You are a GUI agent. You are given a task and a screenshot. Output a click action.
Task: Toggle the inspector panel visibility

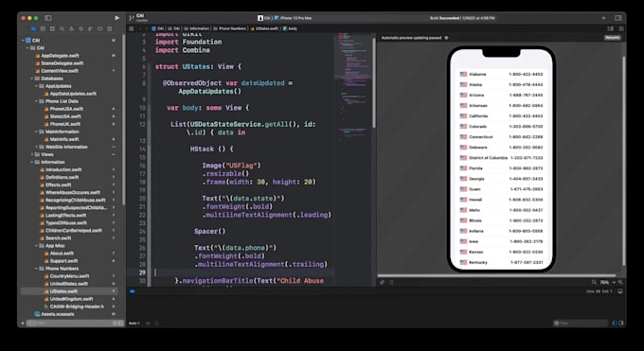coord(618,18)
